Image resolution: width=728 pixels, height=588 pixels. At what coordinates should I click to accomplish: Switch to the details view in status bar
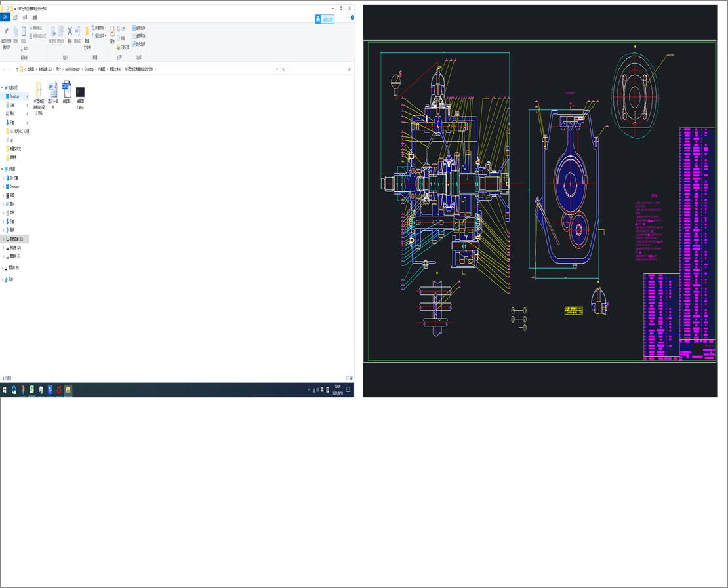click(x=347, y=378)
